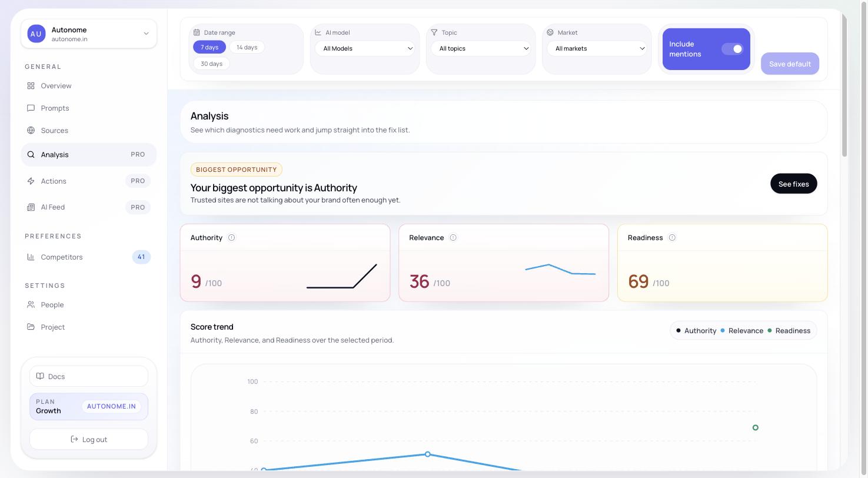Screen dimensions: 868x478
Task: Open Sources in the sidebar
Action: [89, 131]
